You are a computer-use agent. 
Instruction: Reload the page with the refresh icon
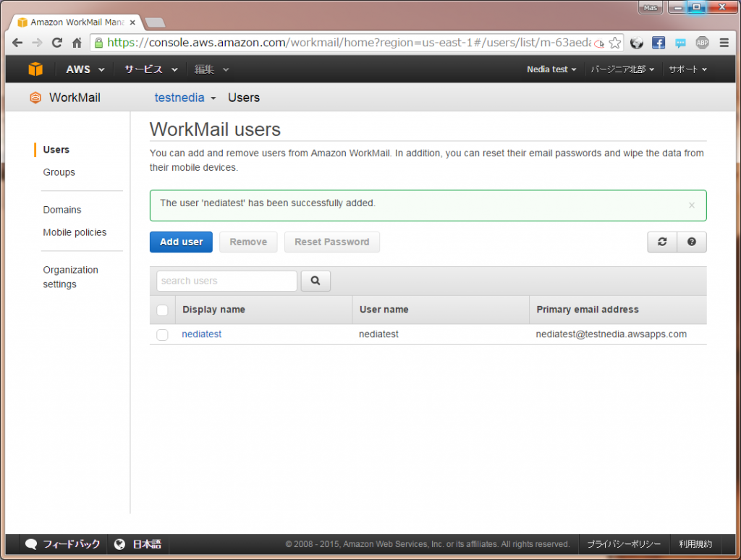click(56, 43)
